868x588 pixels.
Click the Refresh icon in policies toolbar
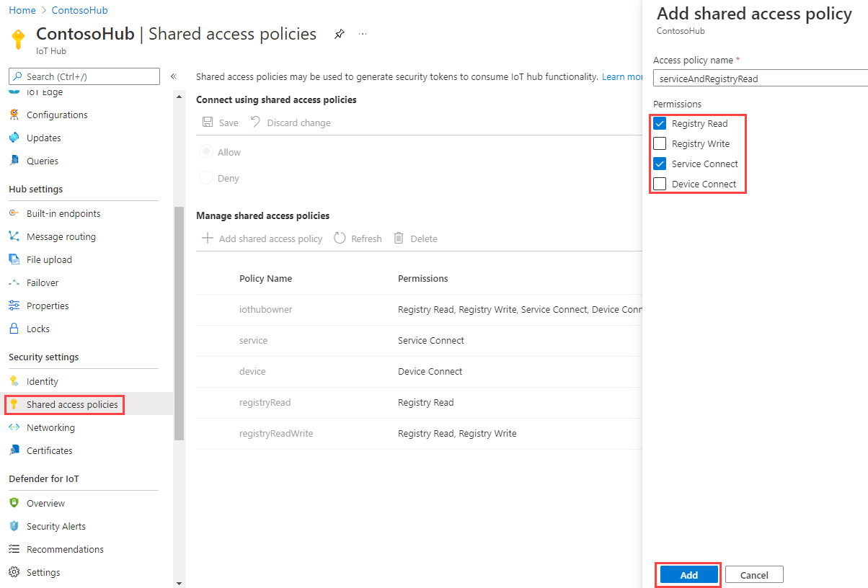point(340,239)
